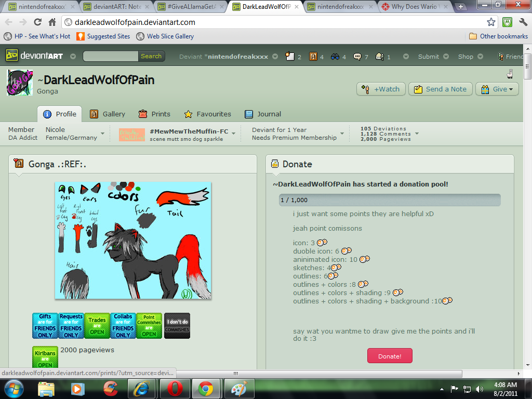The height and width of the screenshot is (399, 532).
Task: Open the Gonga reference drawing
Action: [x=133, y=241]
